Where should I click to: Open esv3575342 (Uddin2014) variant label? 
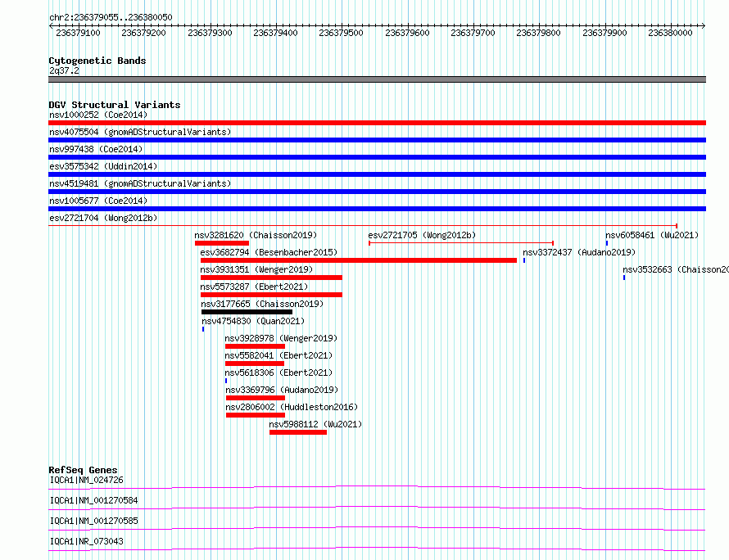(103, 166)
